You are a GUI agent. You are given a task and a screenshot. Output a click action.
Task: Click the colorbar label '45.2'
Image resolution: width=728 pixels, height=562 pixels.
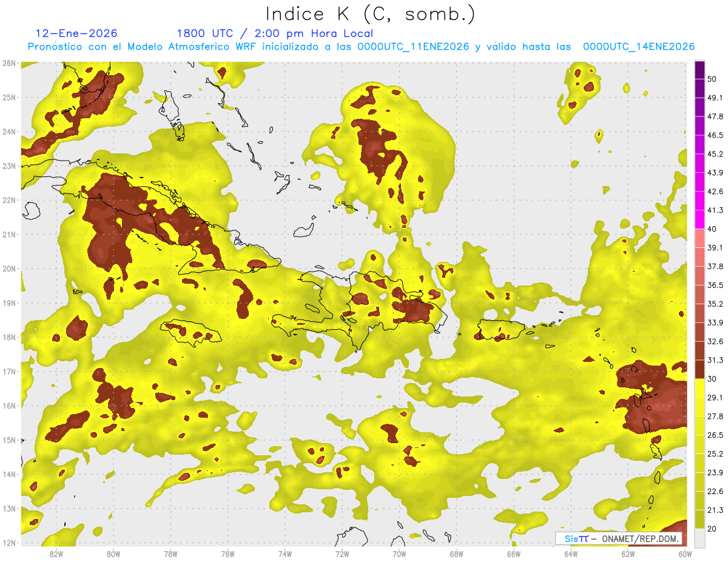click(715, 154)
